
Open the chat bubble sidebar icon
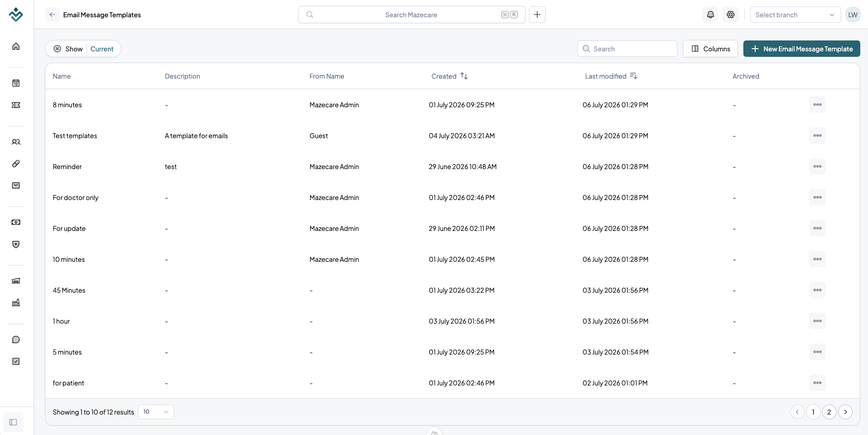click(16, 340)
